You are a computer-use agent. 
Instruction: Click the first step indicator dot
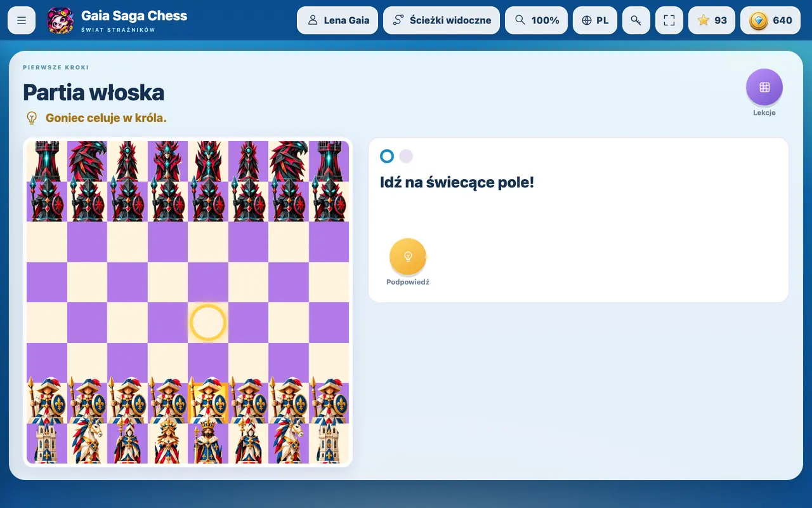pyautogui.click(x=387, y=156)
